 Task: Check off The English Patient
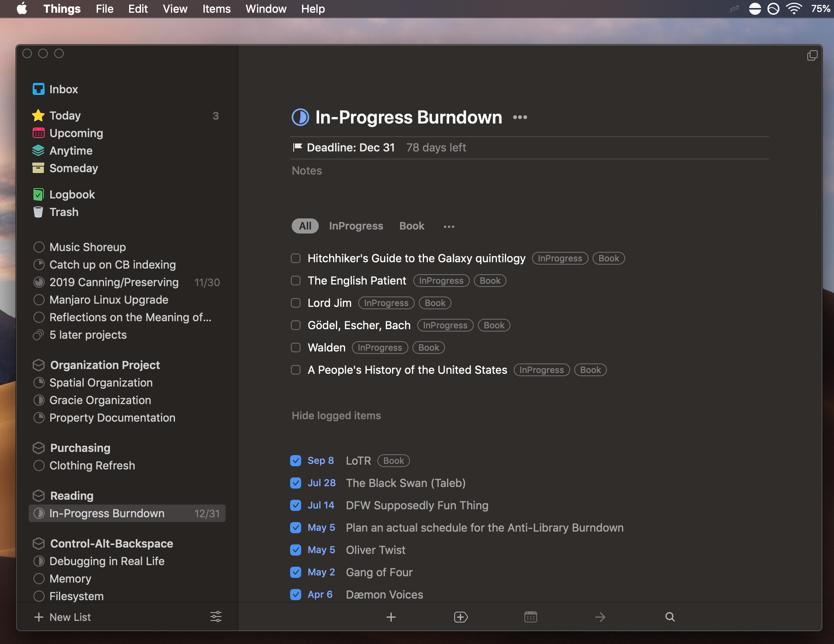tap(296, 281)
